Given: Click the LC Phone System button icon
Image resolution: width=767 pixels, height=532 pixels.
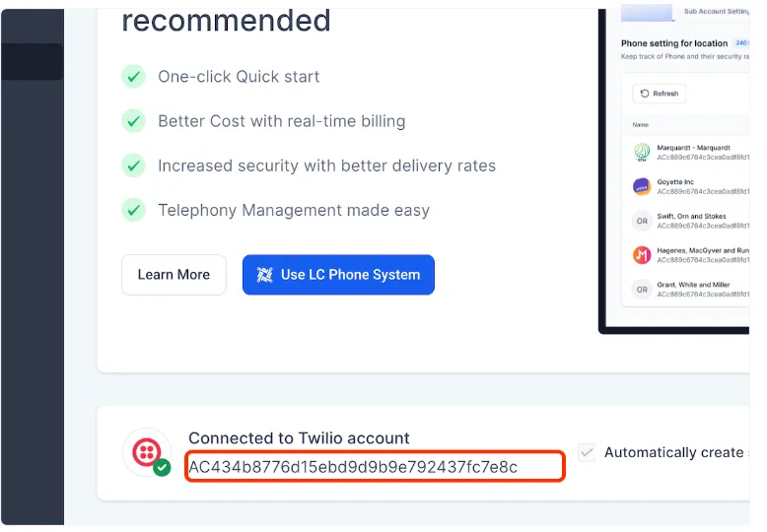Looking at the screenshot, I should (x=264, y=275).
